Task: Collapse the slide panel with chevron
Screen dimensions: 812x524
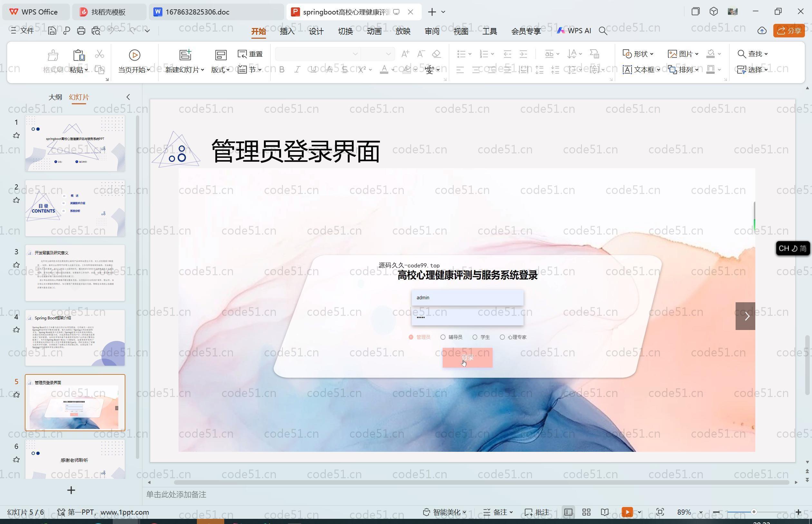Action: click(x=128, y=97)
